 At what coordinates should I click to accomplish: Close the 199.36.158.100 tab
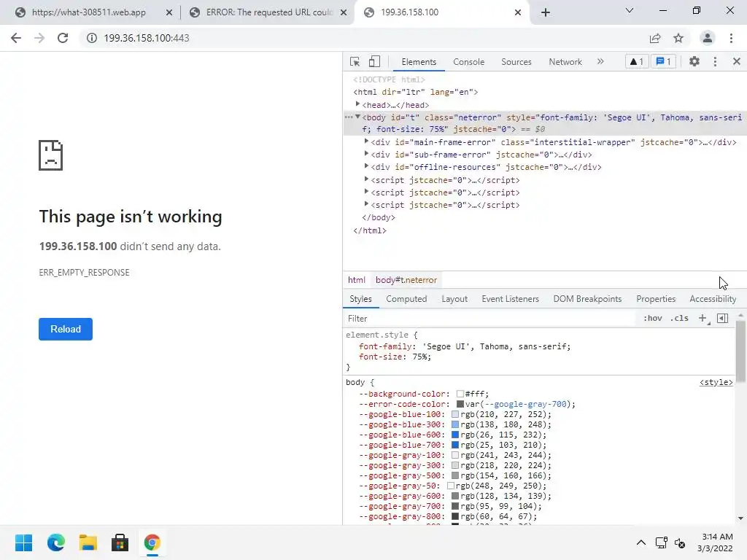(x=518, y=12)
